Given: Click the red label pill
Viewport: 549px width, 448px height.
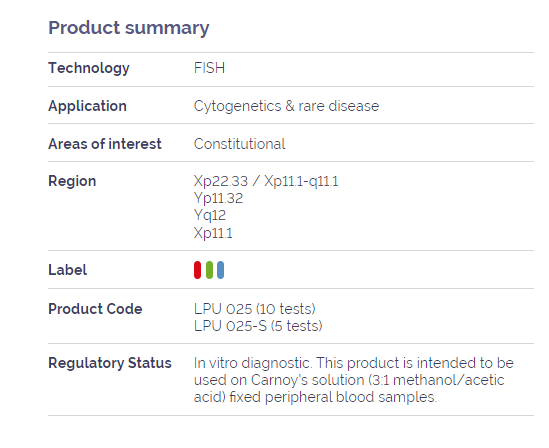Looking at the screenshot, I should [x=197, y=270].
